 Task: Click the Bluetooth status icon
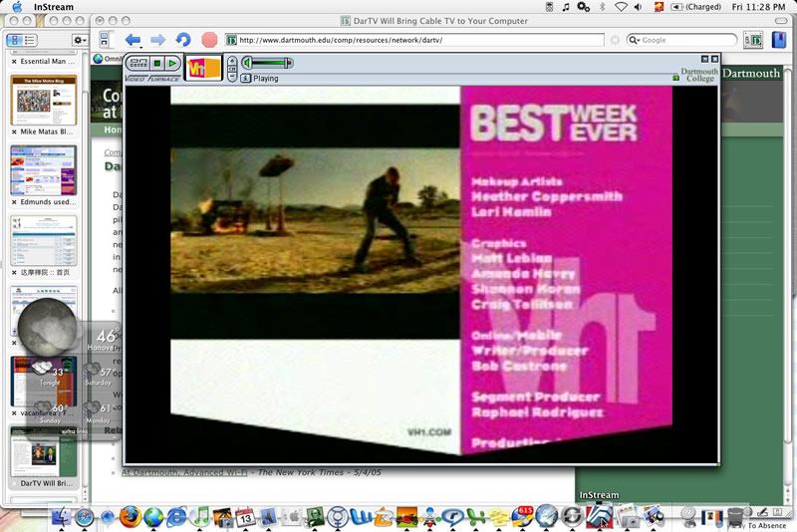click(603, 7)
